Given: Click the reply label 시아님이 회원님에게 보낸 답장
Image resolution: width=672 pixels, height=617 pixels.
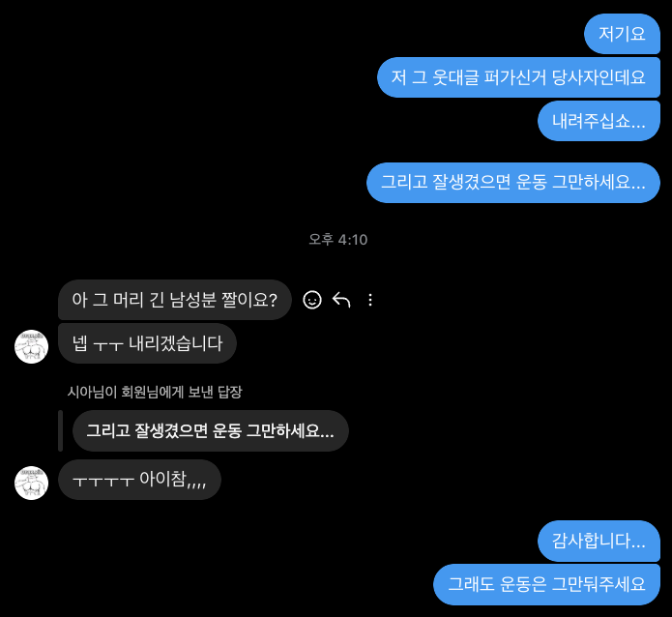Looking at the screenshot, I should 155,392.
